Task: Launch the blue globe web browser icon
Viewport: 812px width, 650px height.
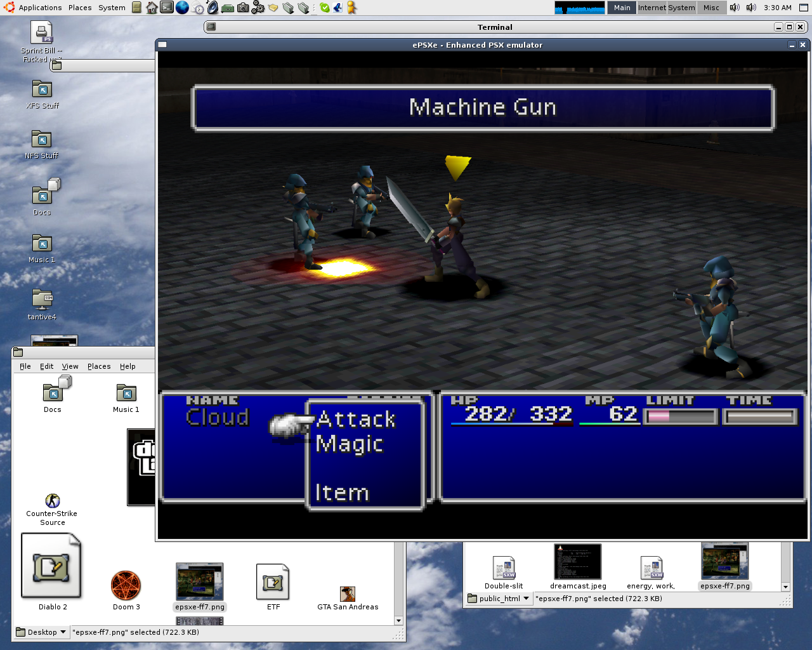Action: tap(182, 8)
